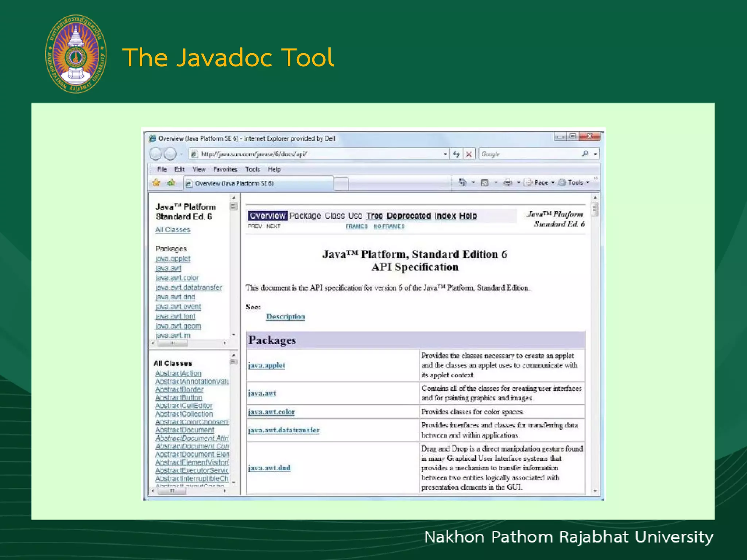The height and width of the screenshot is (560, 747).
Task: Open java.awt.dnd in the Packages table
Action: (x=269, y=468)
